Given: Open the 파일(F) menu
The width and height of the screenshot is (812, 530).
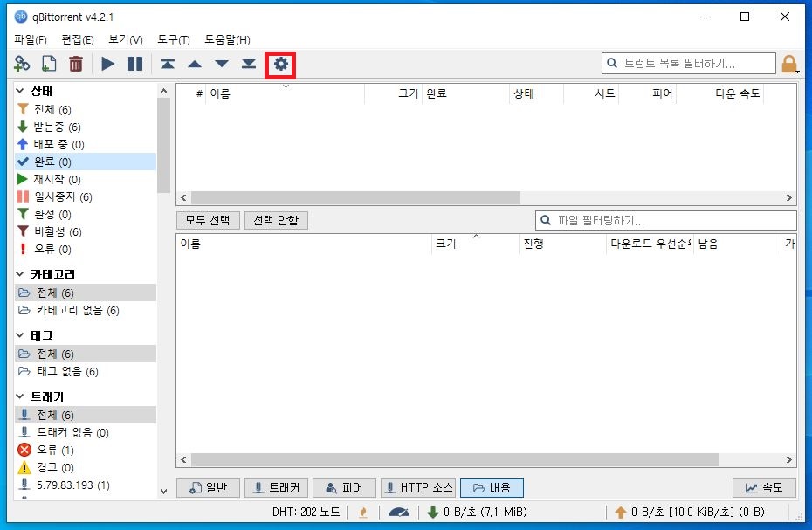Looking at the screenshot, I should pos(31,40).
